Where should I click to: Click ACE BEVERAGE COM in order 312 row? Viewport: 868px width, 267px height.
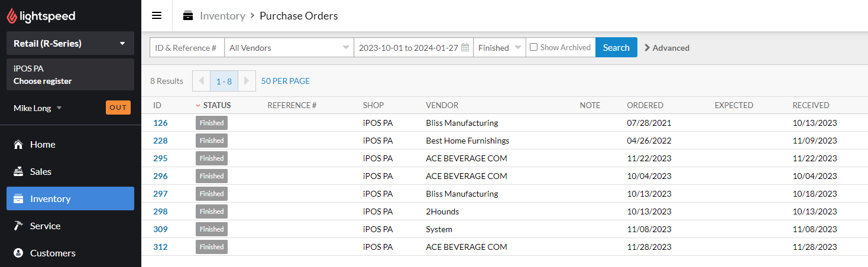point(467,247)
